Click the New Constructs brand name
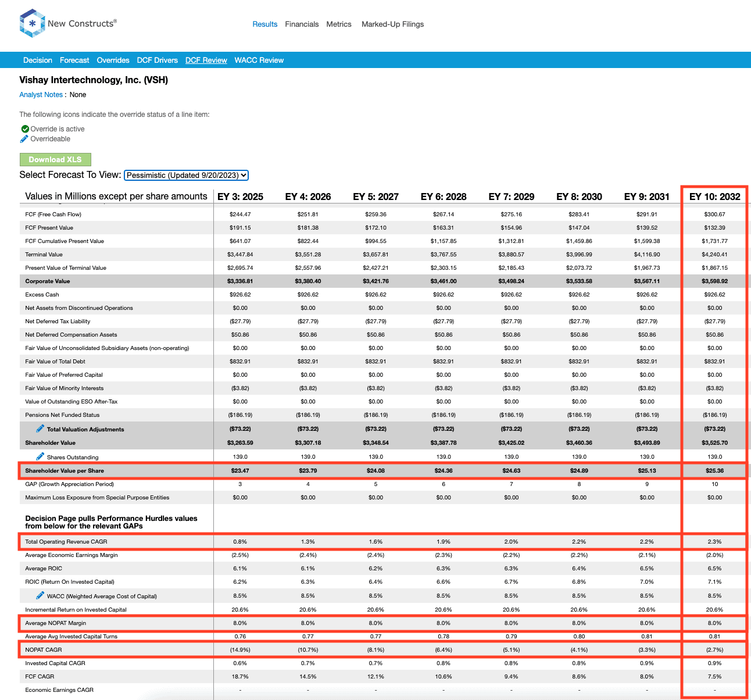 [82, 23]
